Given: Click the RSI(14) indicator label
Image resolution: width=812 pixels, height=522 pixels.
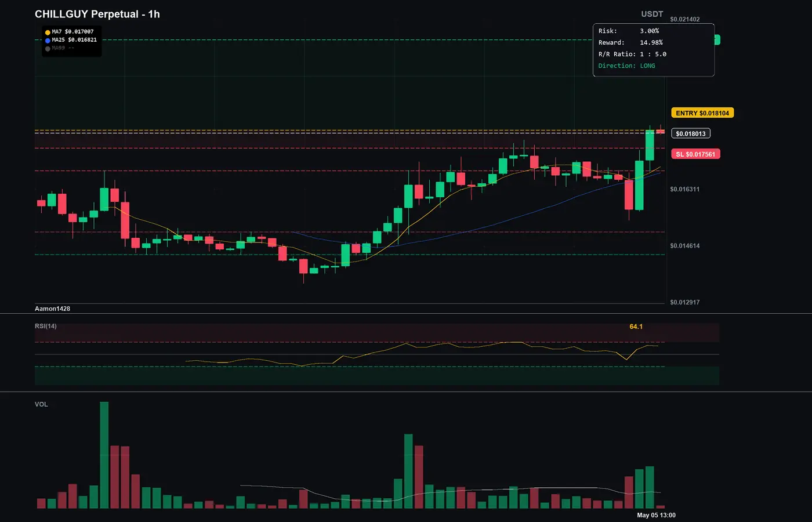Looking at the screenshot, I should (46, 326).
